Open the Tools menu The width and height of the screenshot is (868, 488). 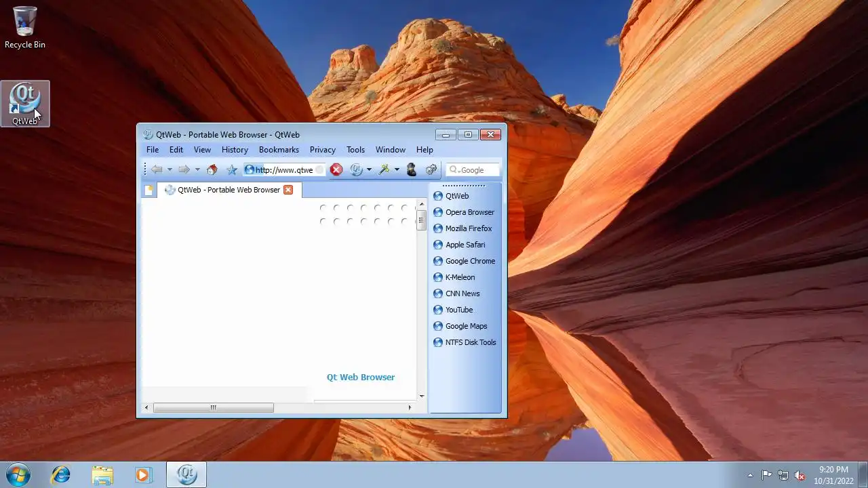tap(355, 150)
